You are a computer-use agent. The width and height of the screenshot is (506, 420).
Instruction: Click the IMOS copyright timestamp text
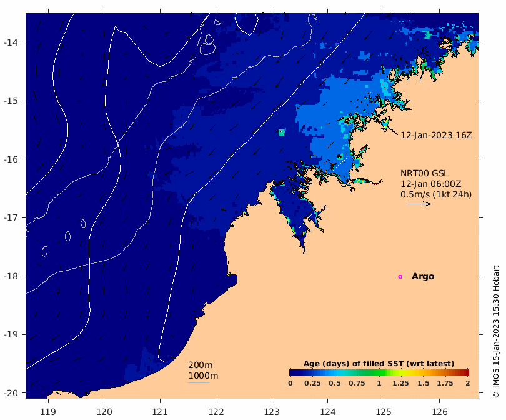pyautogui.click(x=496, y=331)
